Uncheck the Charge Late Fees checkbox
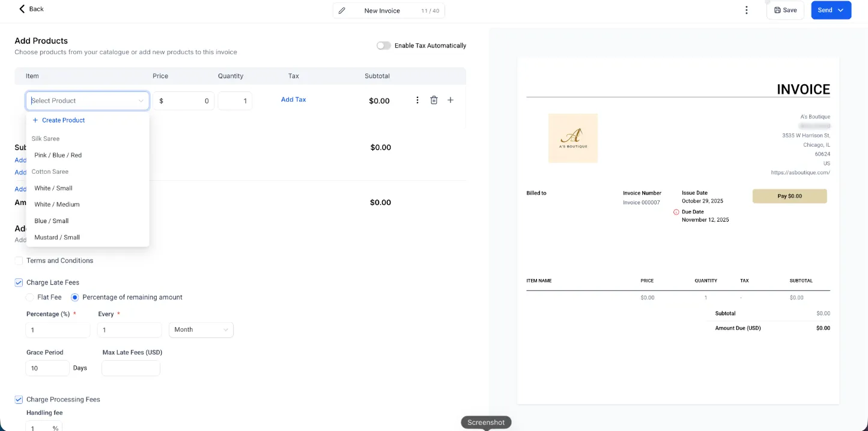The height and width of the screenshot is (431, 868). pyautogui.click(x=19, y=283)
